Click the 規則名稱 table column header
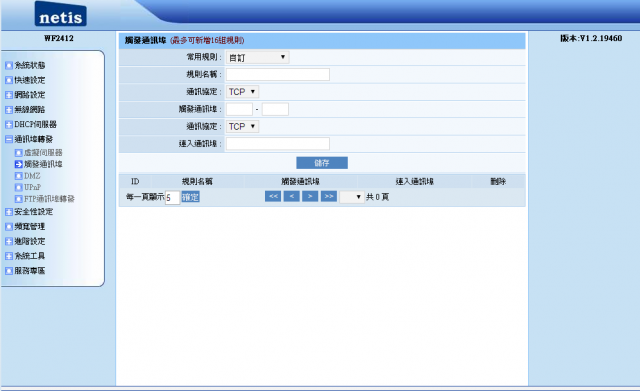The image size is (640, 391). 197,182
